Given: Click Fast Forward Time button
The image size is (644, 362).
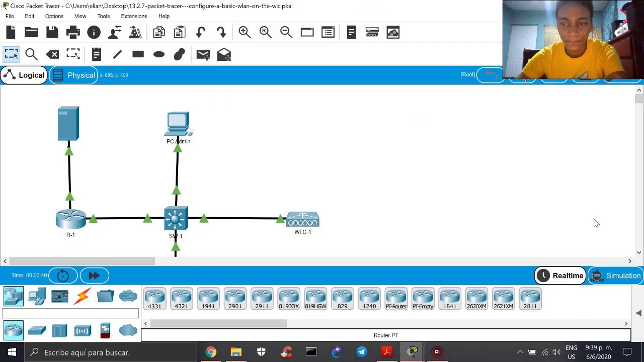Looking at the screenshot, I should click(94, 276).
